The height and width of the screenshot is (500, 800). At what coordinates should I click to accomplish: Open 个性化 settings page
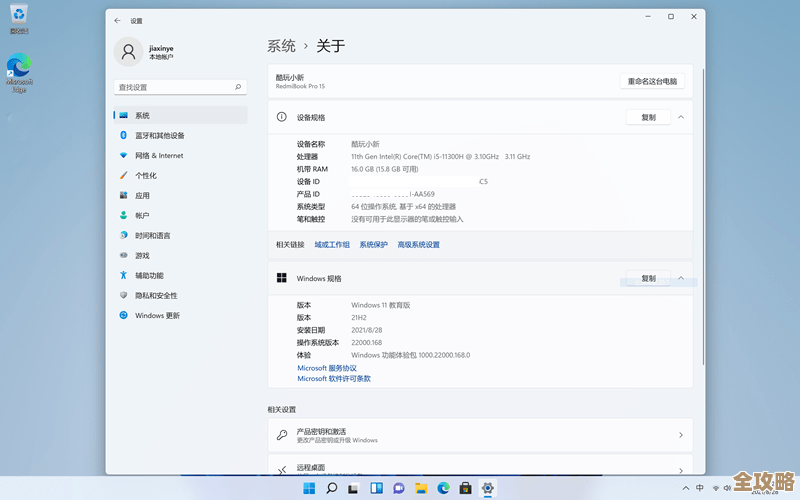(x=181, y=175)
